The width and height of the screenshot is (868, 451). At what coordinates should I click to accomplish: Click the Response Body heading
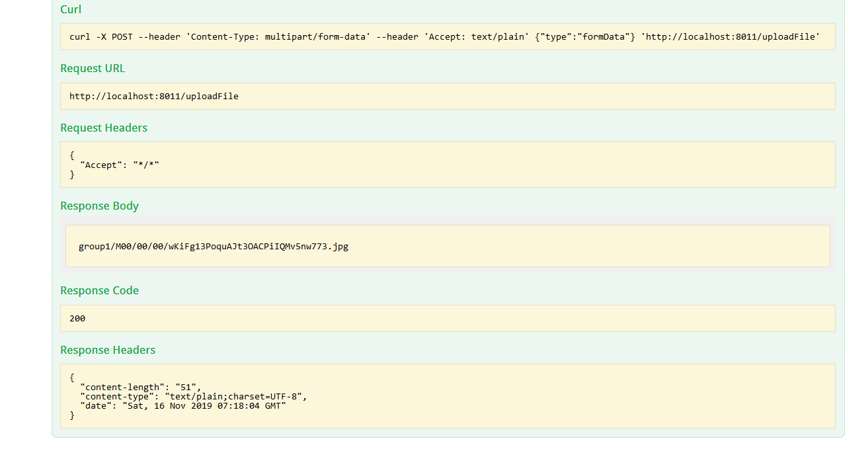(x=99, y=206)
